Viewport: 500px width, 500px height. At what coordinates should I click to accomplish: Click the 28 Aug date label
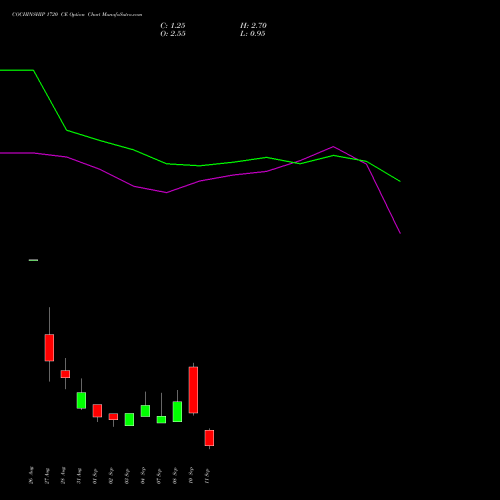(x=63, y=476)
